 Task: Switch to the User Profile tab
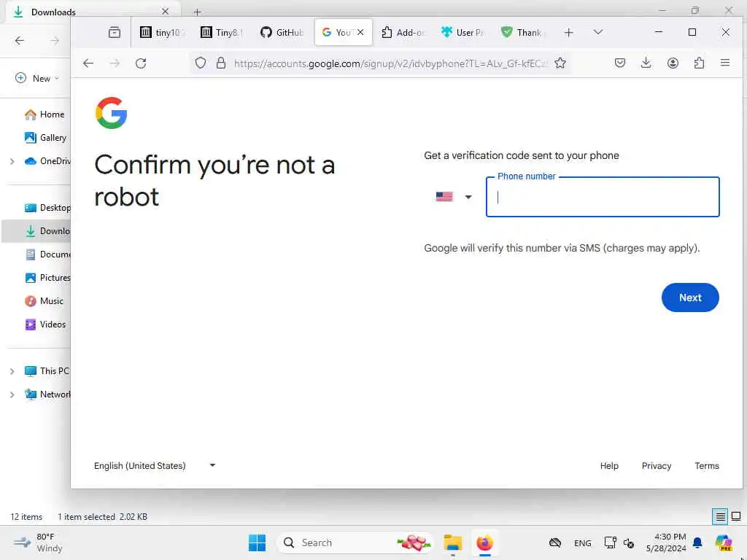pos(463,32)
